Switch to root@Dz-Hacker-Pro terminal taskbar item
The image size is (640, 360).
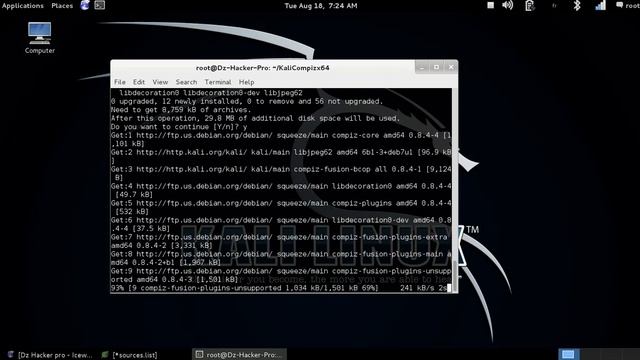(239, 354)
